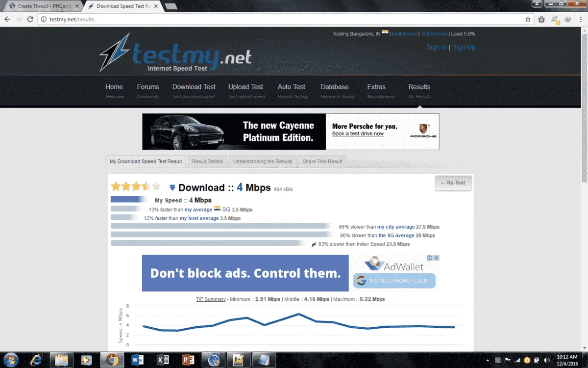588x368 pixels.
Task: Click the network signal tray icon
Action: point(517,360)
